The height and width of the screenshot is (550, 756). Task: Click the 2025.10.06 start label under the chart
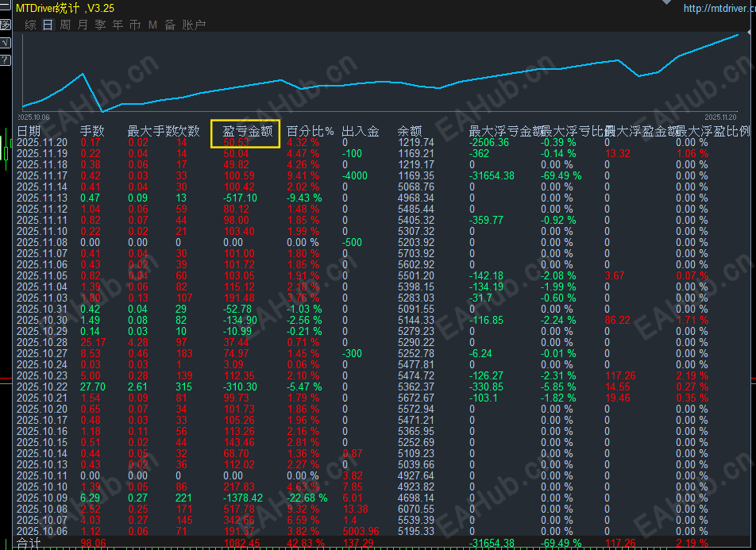pos(33,117)
